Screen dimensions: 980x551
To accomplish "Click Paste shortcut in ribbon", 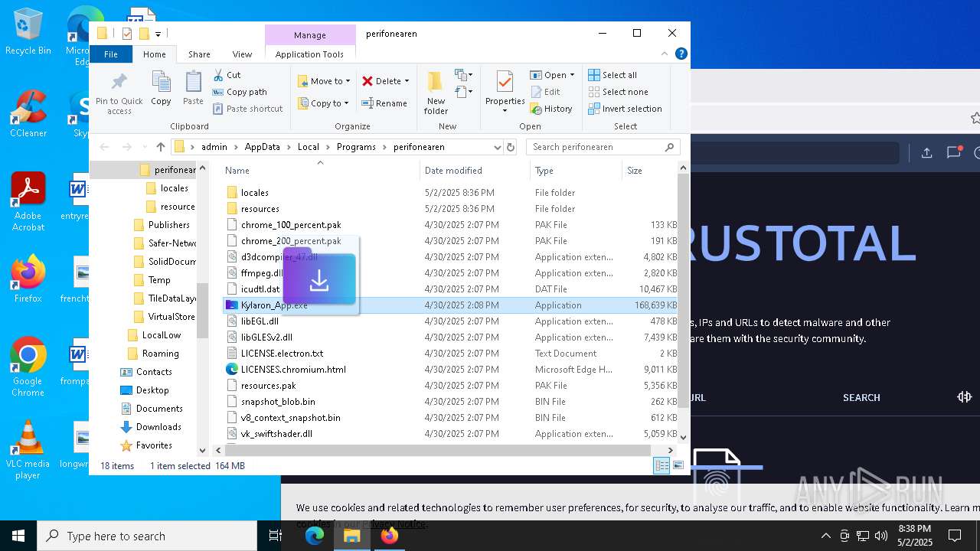I will (x=248, y=109).
